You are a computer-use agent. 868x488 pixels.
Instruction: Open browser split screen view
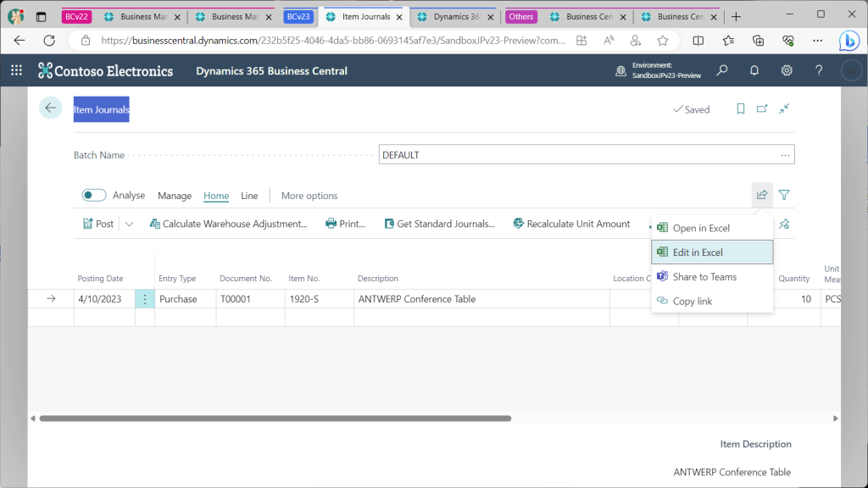(698, 41)
